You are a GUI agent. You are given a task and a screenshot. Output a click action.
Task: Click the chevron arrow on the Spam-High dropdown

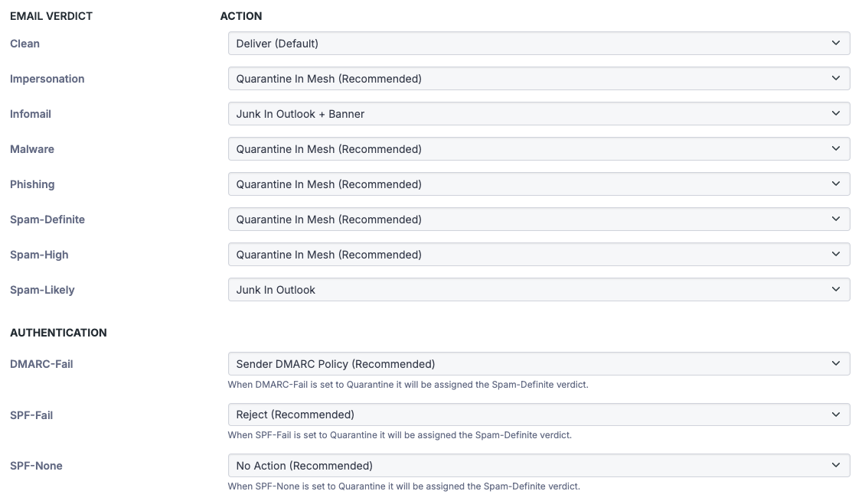(835, 255)
